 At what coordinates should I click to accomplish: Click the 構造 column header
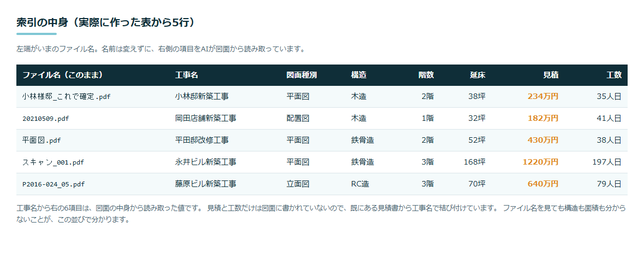[x=359, y=75]
